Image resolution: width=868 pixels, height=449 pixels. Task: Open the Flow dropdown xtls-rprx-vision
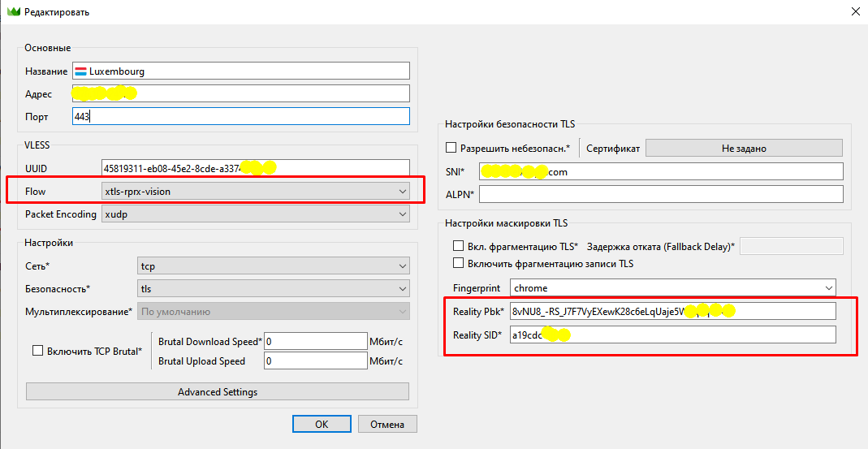255,191
